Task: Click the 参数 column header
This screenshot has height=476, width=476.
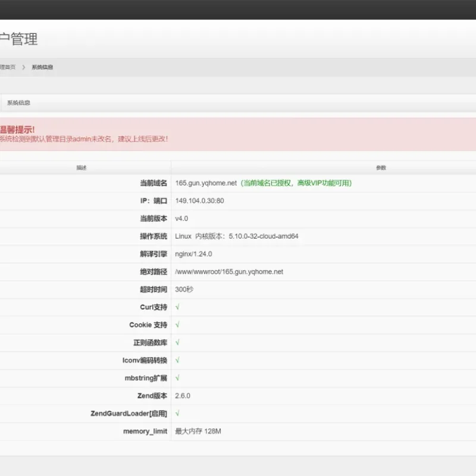Action: 381,168
